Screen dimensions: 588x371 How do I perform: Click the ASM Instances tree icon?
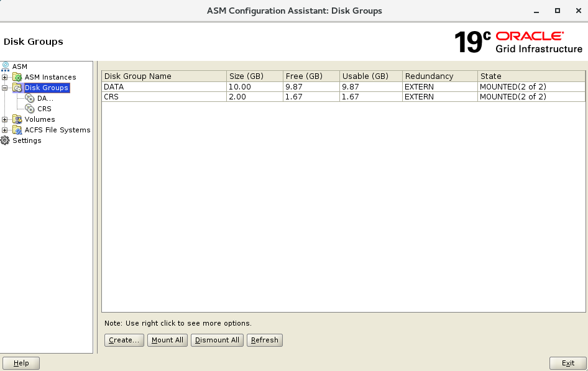17,77
